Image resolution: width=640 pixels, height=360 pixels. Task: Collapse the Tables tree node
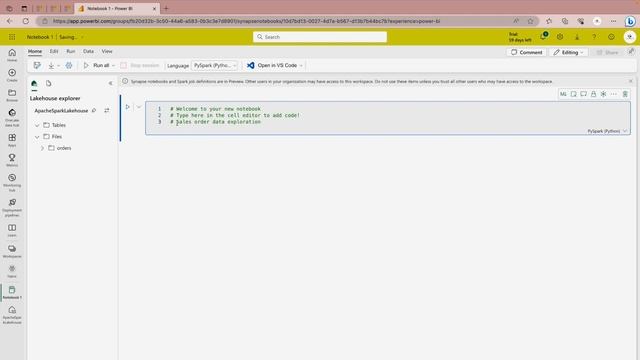[x=37, y=125]
